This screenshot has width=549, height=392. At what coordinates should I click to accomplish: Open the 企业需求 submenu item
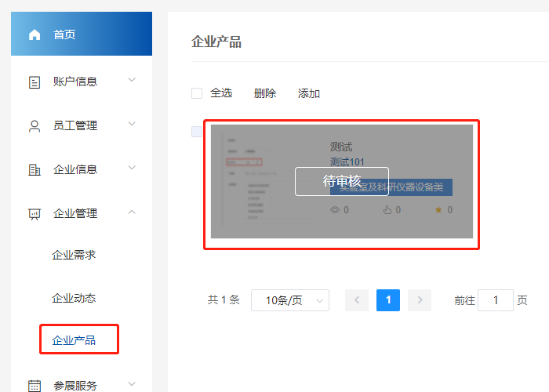[74, 255]
